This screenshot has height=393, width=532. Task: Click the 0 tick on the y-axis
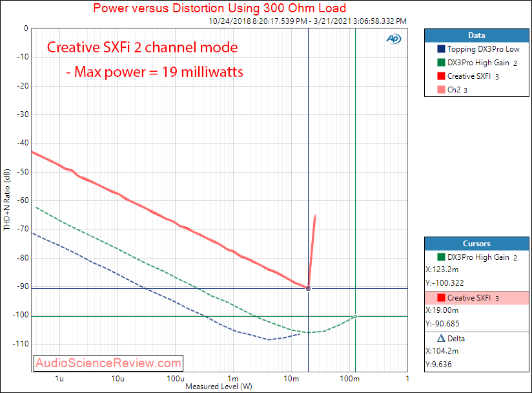point(26,28)
